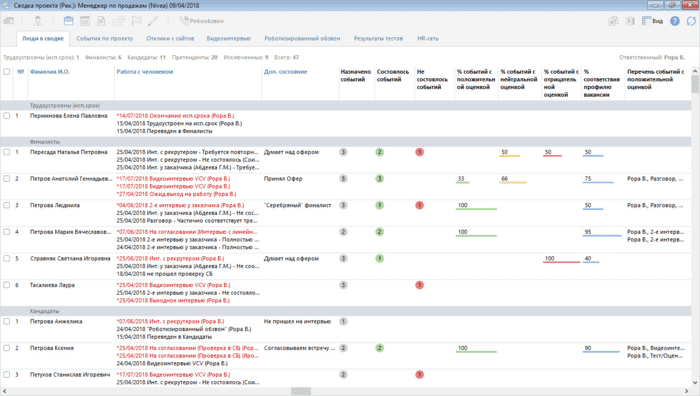Viewport: 700px width, 396px height.
Task: Select "Серебряный" финалист status cell
Action: coord(297,205)
